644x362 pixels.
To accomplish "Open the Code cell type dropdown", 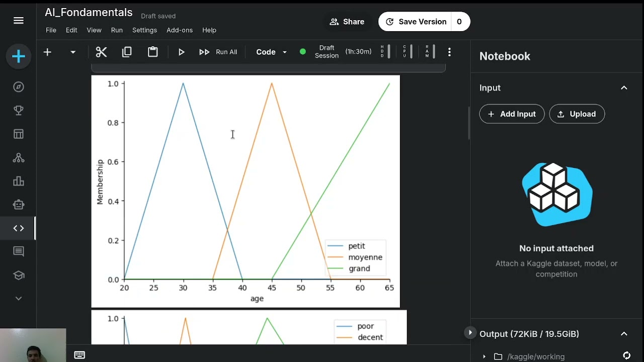I will (x=271, y=52).
